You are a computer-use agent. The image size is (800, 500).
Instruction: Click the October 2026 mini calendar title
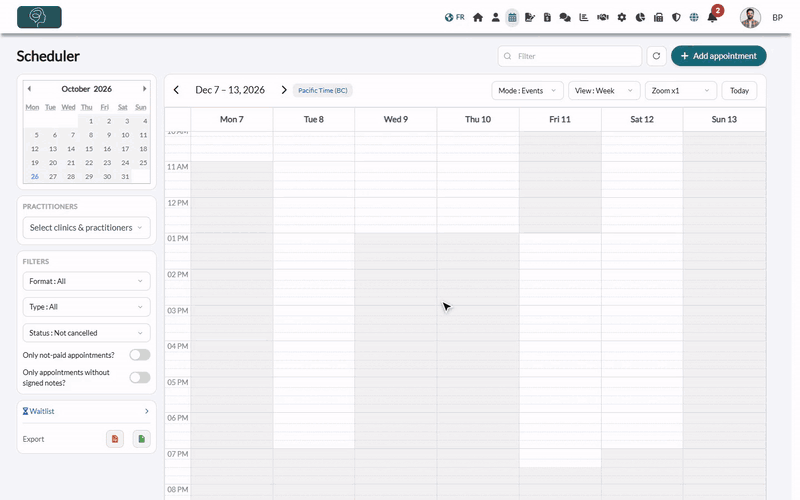(x=86, y=89)
